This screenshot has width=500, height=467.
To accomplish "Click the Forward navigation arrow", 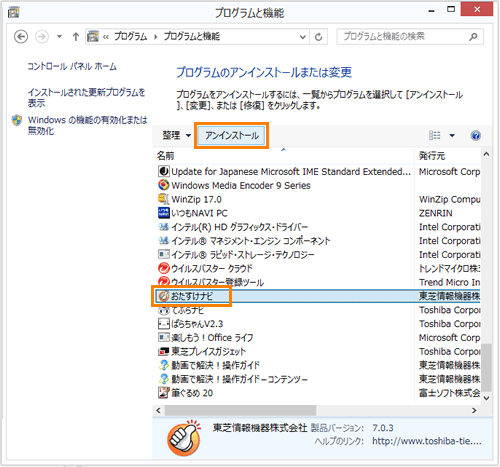I will tap(42, 36).
